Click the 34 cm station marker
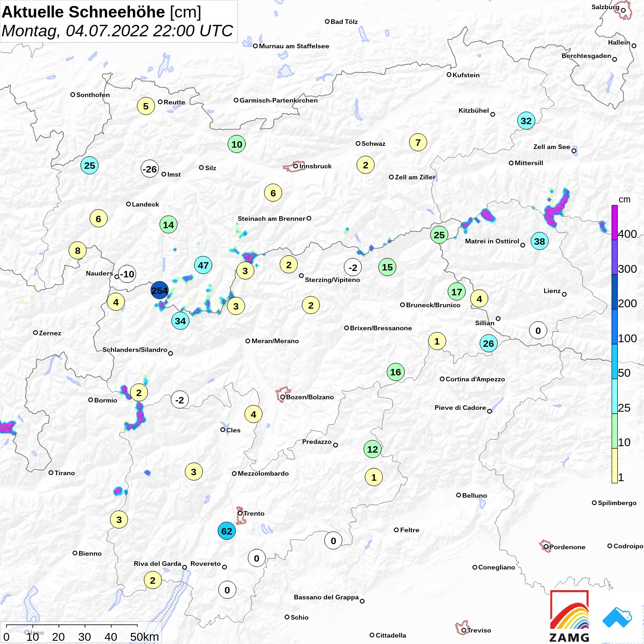The image size is (644, 644). (180, 321)
